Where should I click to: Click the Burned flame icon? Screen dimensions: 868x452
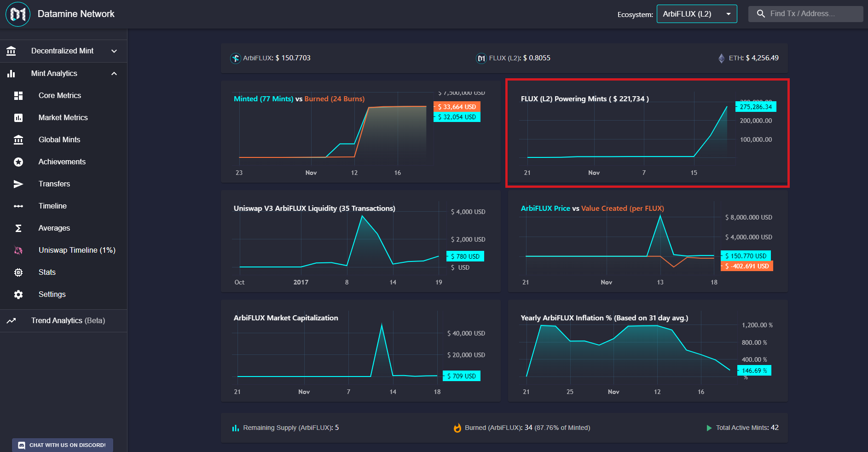(x=457, y=428)
